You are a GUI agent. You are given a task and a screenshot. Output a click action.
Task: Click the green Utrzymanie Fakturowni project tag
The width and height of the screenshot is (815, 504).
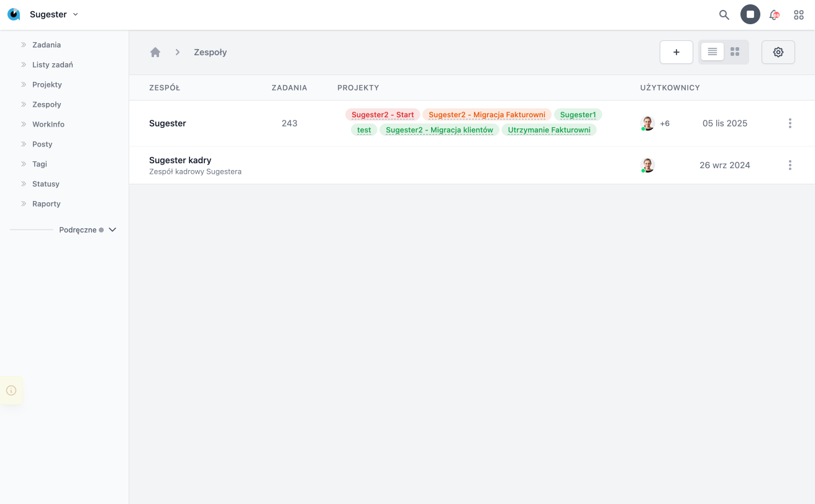pyautogui.click(x=549, y=130)
